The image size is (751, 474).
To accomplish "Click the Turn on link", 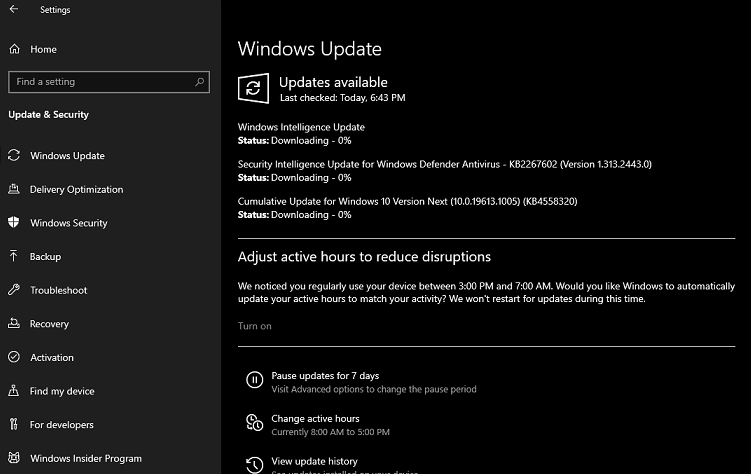I will pyautogui.click(x=254, y=326).
